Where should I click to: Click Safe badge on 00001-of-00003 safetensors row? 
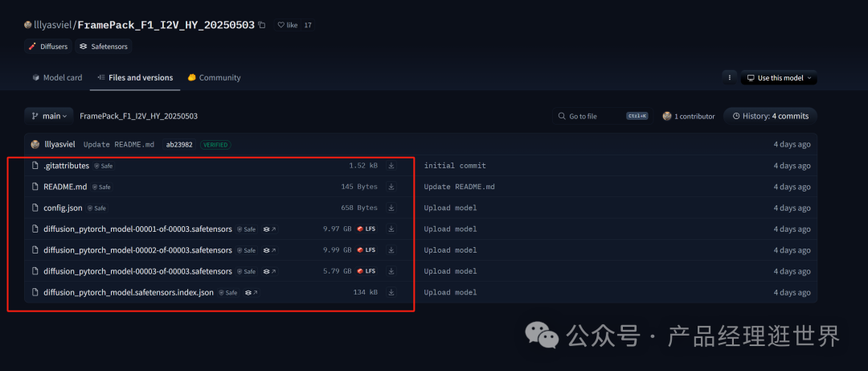click(x=247, y=229)
